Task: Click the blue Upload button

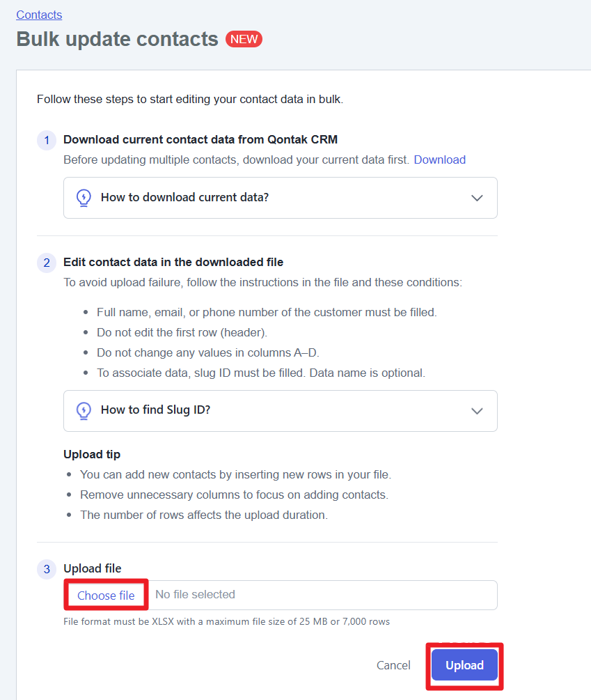Action: click(x=464, y=665)
